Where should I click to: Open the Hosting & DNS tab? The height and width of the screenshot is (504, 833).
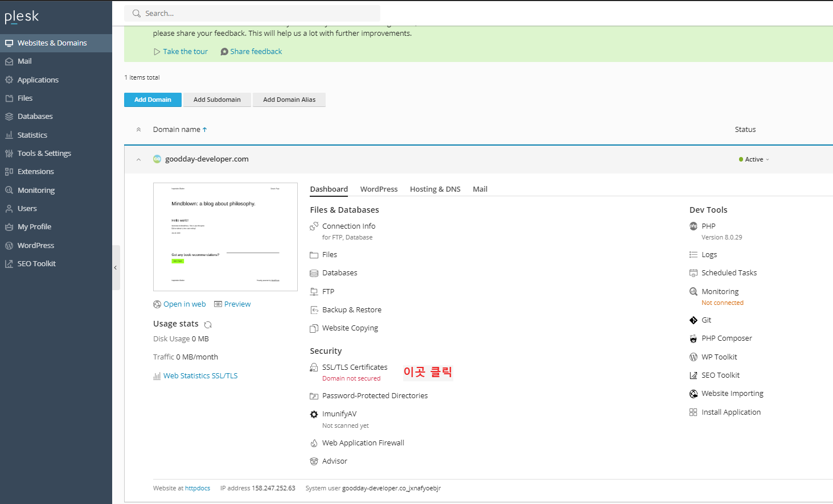click(x=435, y=189)
